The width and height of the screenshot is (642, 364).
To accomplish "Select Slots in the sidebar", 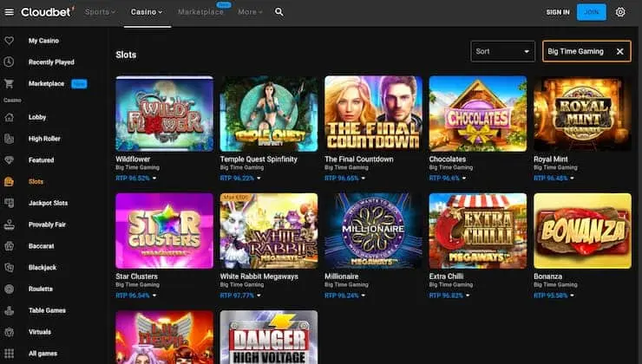I will pos(36,182).
